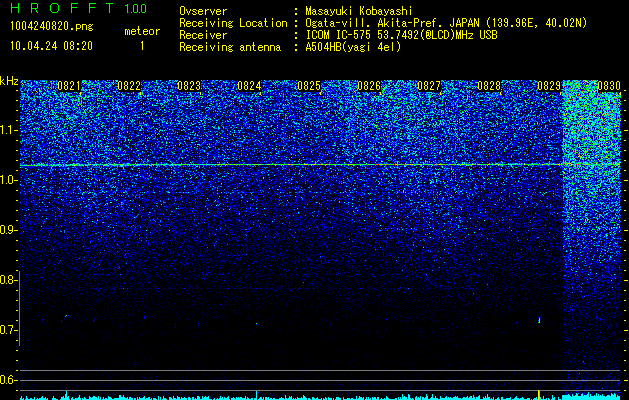This screenshot has width=629, height=400.
Task: Click the name Masayuki Kobayashi
Action: pos(359,11)
